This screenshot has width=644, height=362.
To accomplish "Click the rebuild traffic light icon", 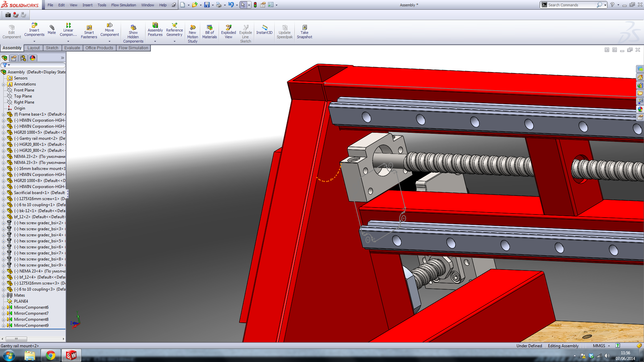I will point(255,5).
